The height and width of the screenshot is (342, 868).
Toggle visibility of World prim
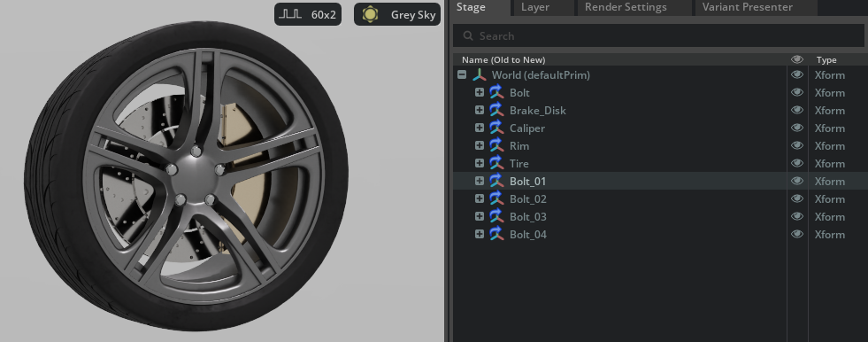coord(797,74)
